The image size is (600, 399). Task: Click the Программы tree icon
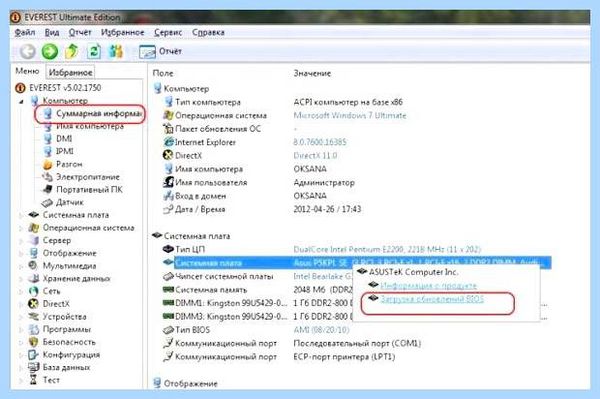(34, 329)
